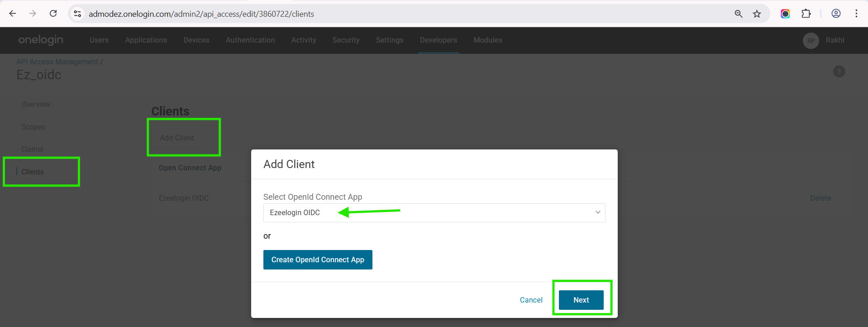
Task: Open the Modules menu
Action: 488,40
